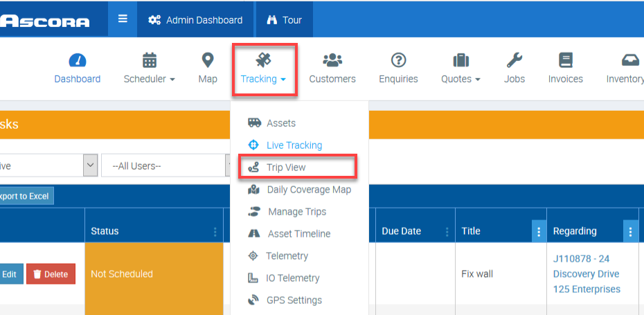
Task: Expand the Scheduler dropdown
Action: coord(149,79)
